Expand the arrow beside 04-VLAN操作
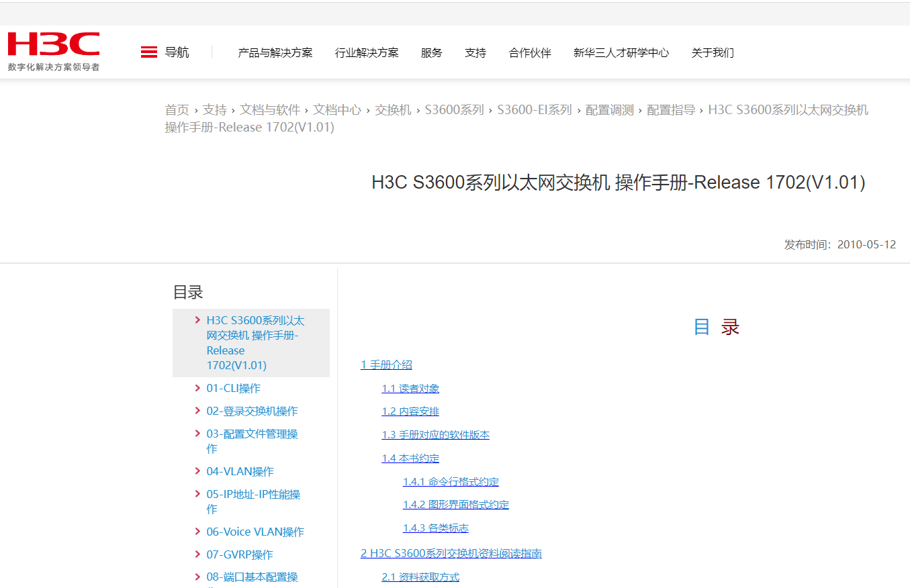This screenshot has height=588, width=910. (197, 471)
